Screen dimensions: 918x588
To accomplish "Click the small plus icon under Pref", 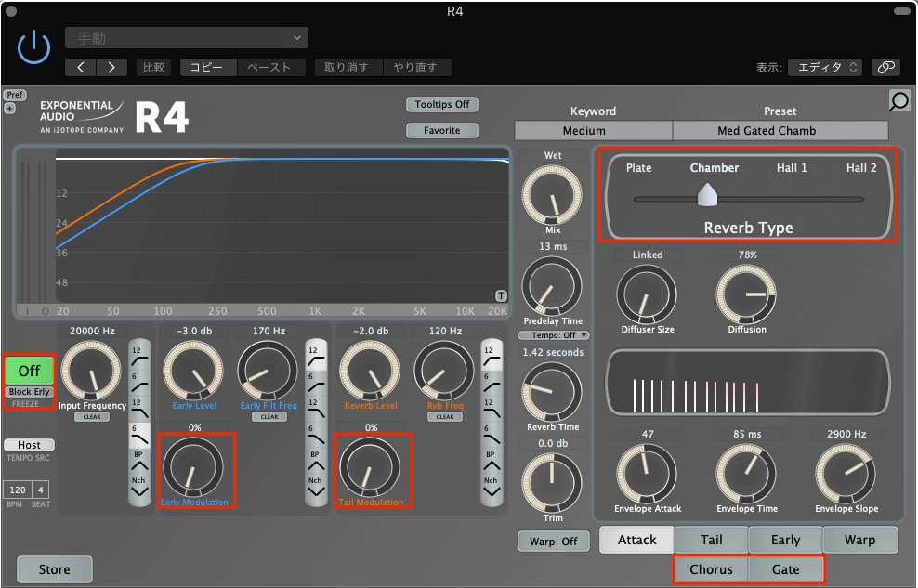I will pyautogui.click(x=9, y=109).
